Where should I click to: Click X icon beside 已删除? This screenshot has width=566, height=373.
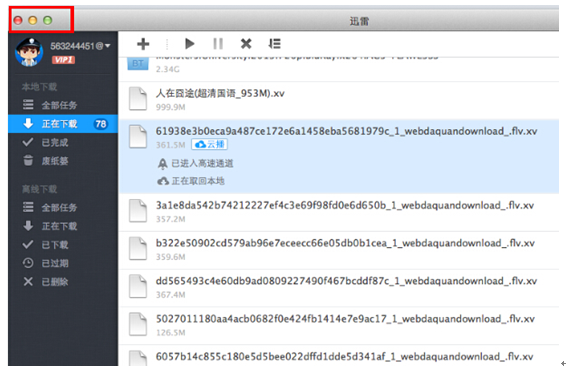click(28, 282)
